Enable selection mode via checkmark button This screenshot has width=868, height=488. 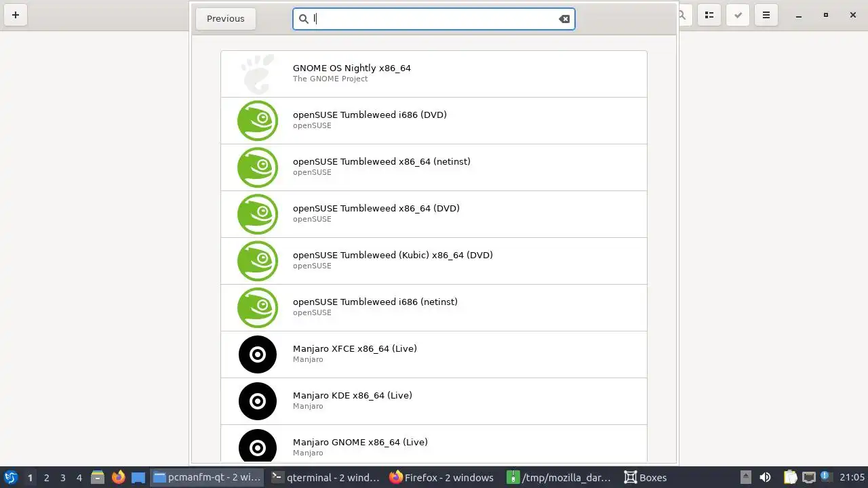point(739,15)
